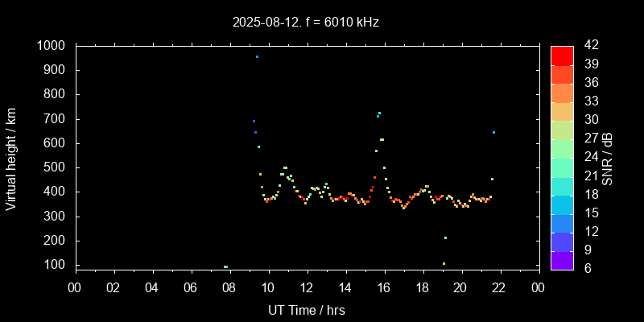Select the green data point at 210 km near 19 hrs
The height and width of the screenshot is (322, 644).
pyautogui.click(x=445, y=237)
